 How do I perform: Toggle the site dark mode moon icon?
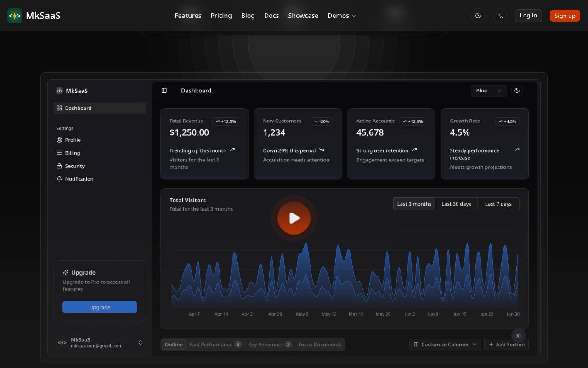pos(478,16)
